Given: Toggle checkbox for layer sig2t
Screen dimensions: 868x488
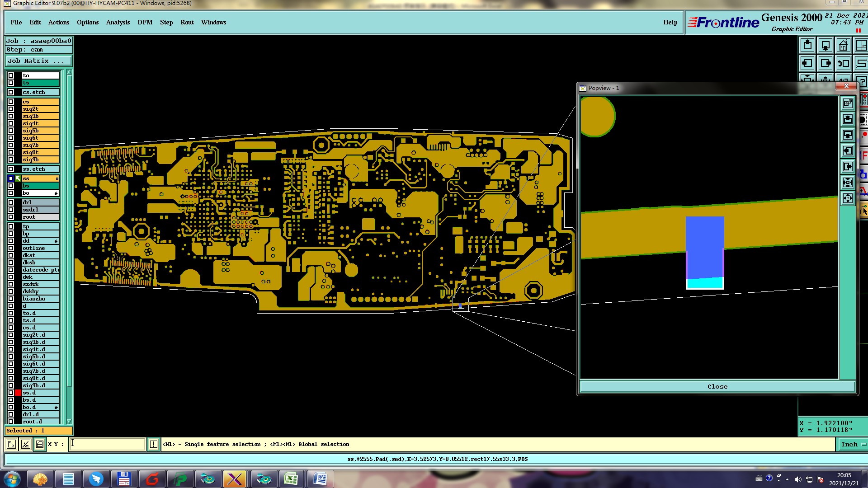Looking at the screenshot, I should tap(11, 109).
